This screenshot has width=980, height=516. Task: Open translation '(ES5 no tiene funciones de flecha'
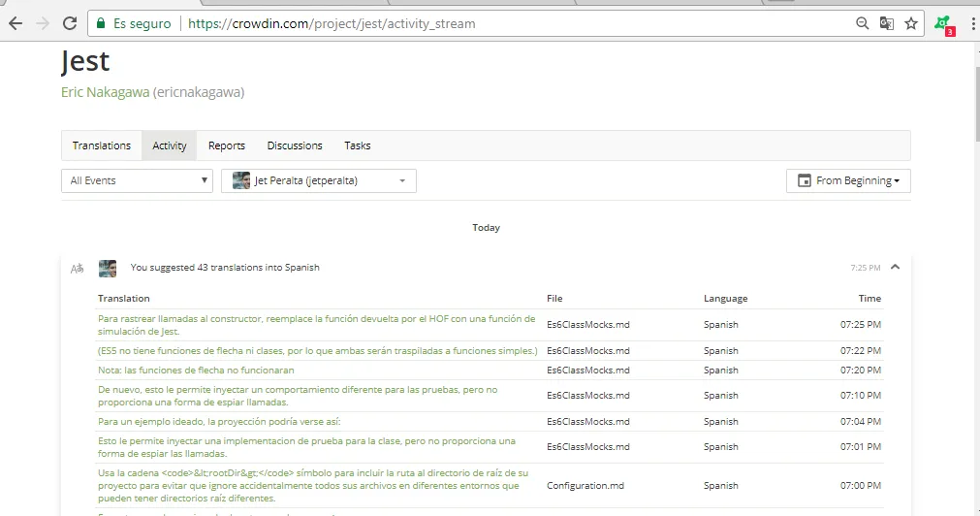(318, 351)
